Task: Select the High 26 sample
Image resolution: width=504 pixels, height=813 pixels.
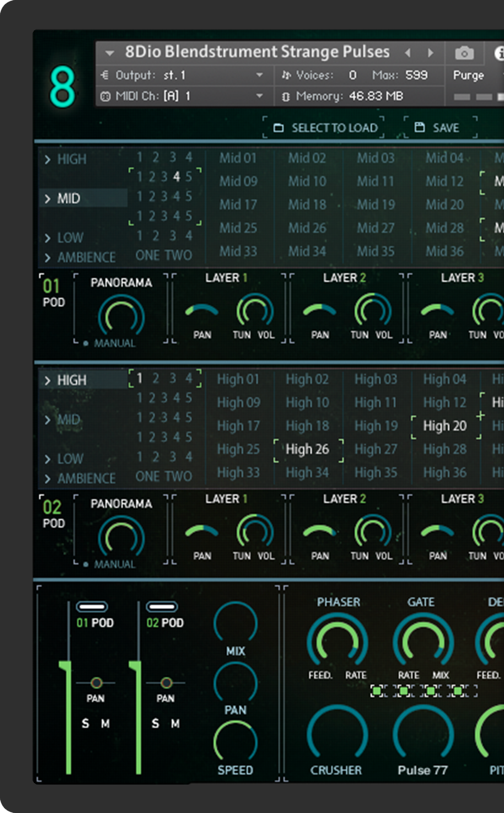Action: pos(308,450)
